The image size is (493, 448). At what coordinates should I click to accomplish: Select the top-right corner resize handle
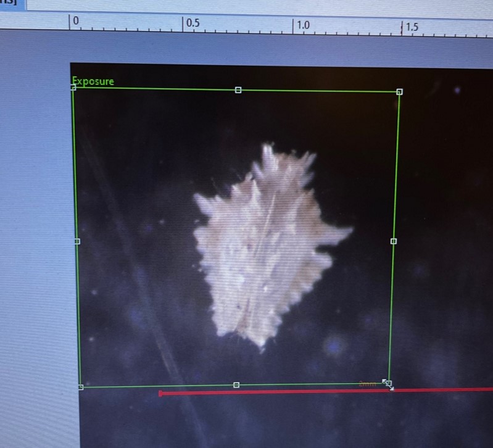399,92
